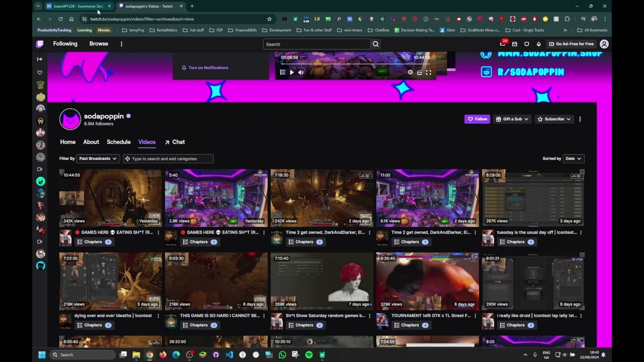Turn on Notifications bell button
The width and height of the screenshot is (644, 362).
tap(205, 67)
